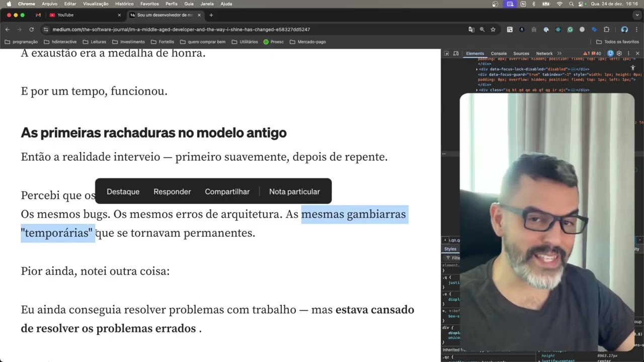Open Chrome's three-dot menu

(x=636, y=30)
